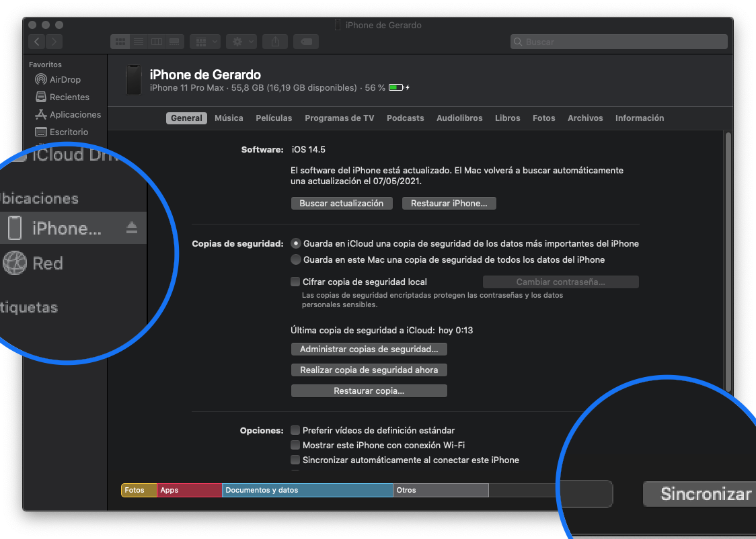The height and width of the screenshot is (539, 756).
Task: Open the Tags toolbar icon
Action: pos(306,41)
